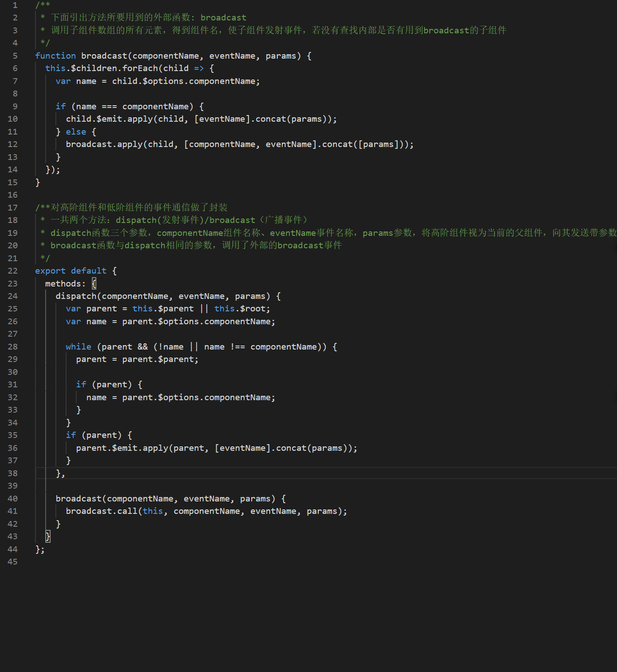Screen dimensions: 617x672
Task: Click 'broadcast.call(this' on line 41
Action: tap(115, 511)
